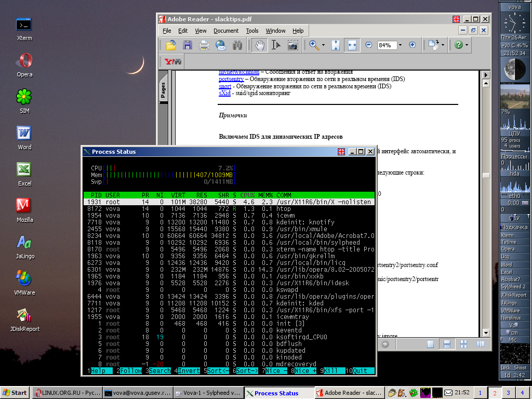This screenshot has width=532, height=399.
Task: Select Single Page layout in Adobe Reader
Action: pos(431,344)
